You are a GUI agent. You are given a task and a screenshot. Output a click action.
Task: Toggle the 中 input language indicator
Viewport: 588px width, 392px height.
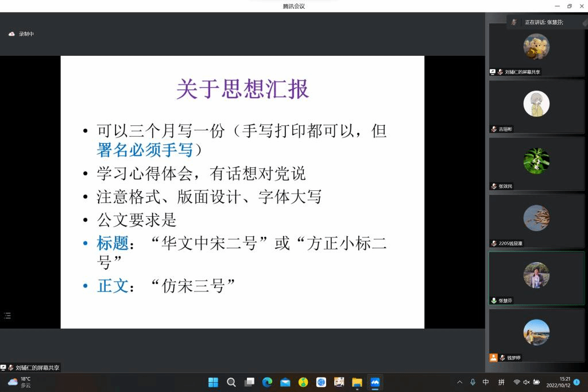pyautogui.click(x=486, y=382)
